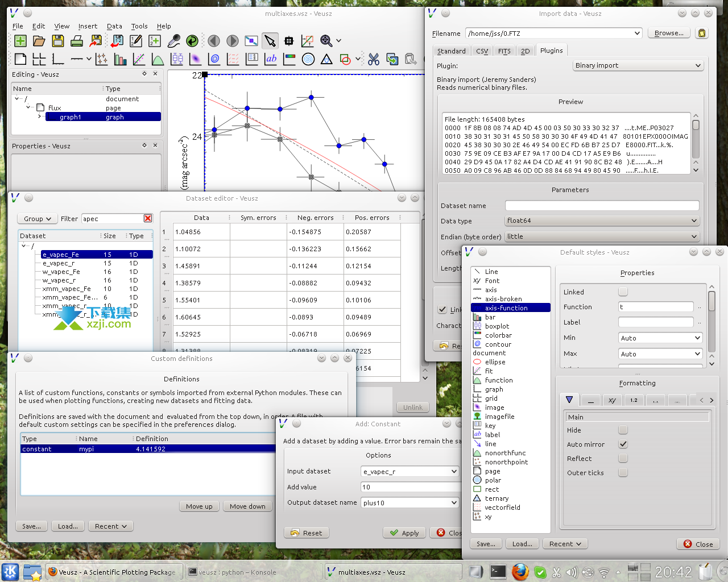Add an xy points plotter widget
This screenshot has height=582, width=728.
pos(102,59)
